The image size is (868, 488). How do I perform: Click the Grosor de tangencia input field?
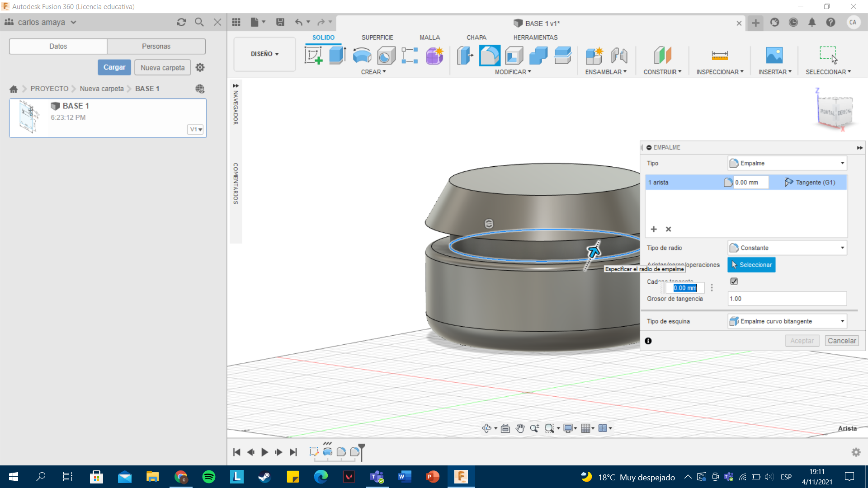pos(787,299)
